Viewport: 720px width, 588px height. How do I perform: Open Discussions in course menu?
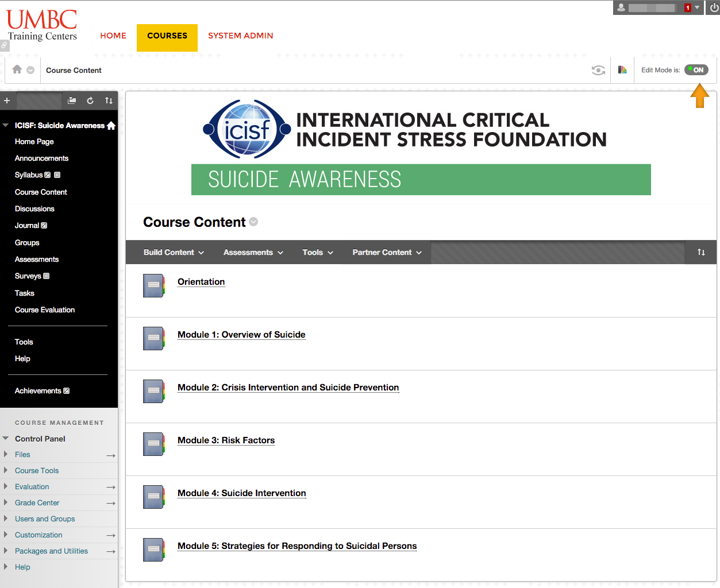(x=34, y=208)
